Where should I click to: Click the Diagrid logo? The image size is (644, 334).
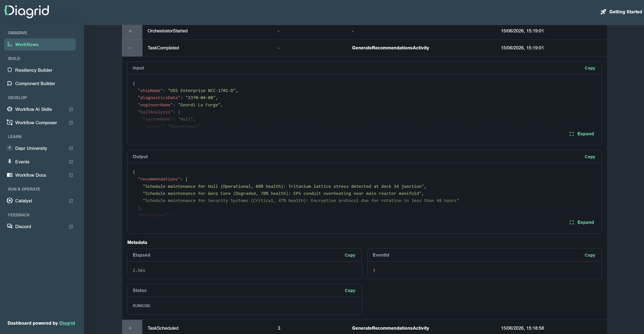pos(27,11)
